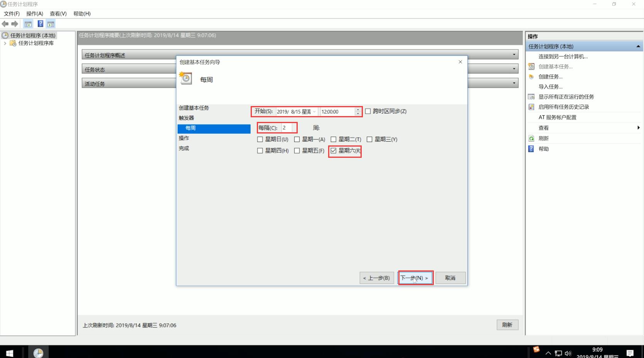Click the 创建任务 icon in actions pane
This screenshot has height=358, width=644.
(531, 76)
